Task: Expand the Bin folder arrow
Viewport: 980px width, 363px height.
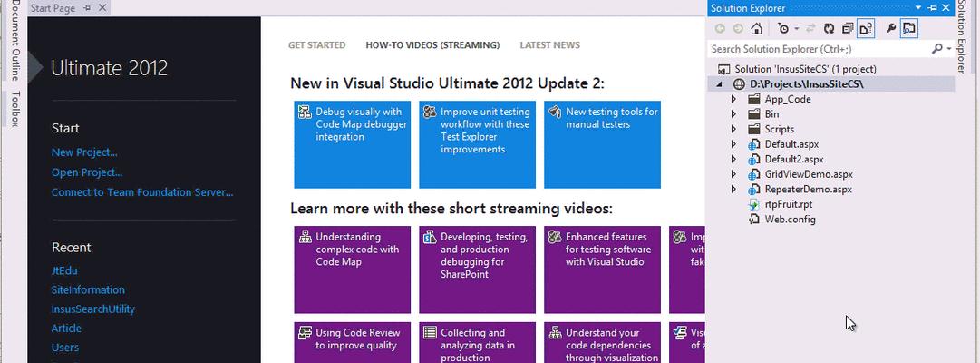Action: (x=734, y=114)
